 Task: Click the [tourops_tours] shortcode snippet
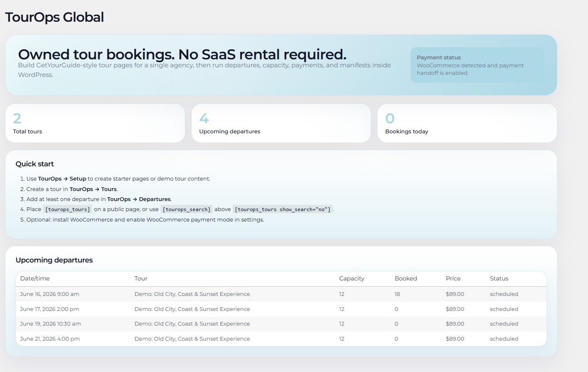67,209
